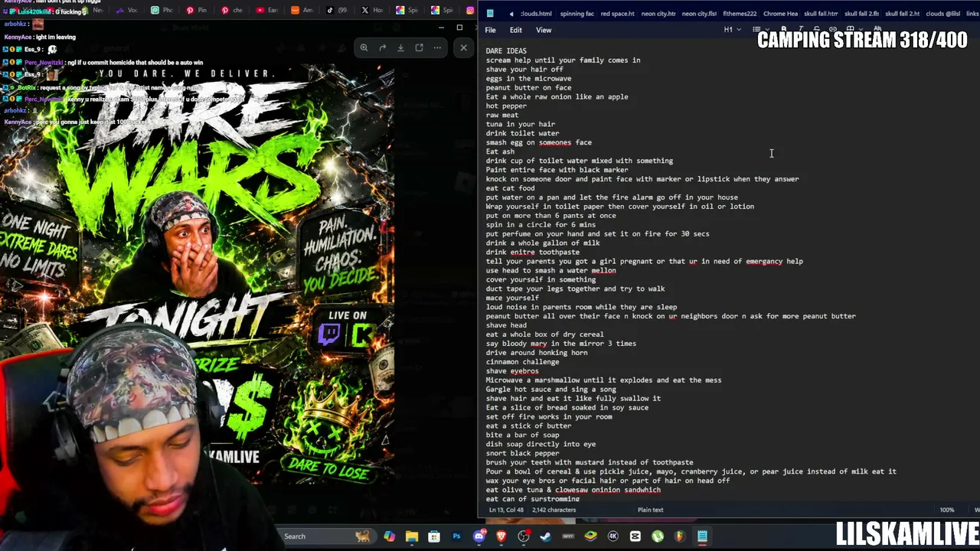Click the line 'Gargle hot sauce and sing a song'
Image resolution: width=980 pixels, height=551 pixels.
pyautogui.click(x=550, y=390)
